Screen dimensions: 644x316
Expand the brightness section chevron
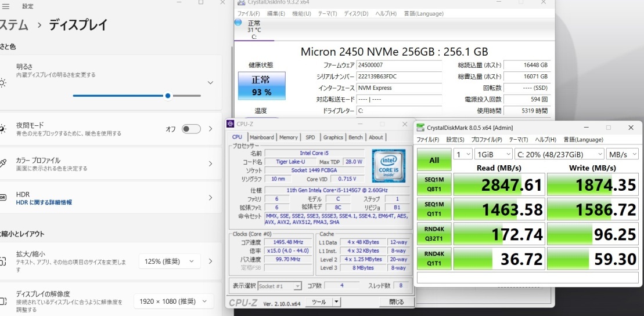pos(210,83)
